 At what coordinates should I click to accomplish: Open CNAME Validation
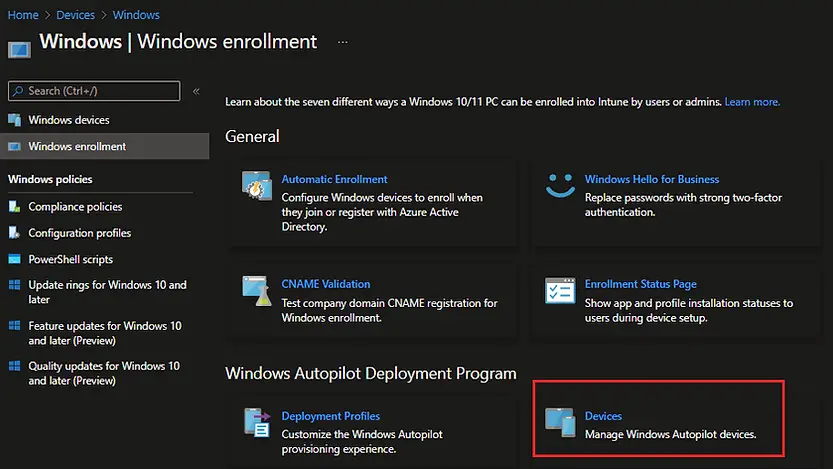click(x=326, y=284)
